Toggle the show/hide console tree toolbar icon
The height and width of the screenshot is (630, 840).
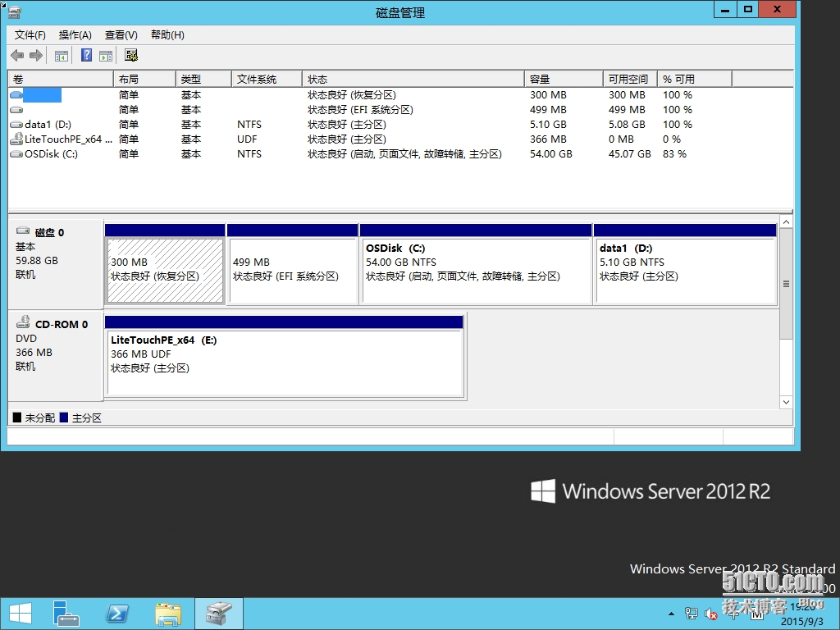[x=62, y=55]
